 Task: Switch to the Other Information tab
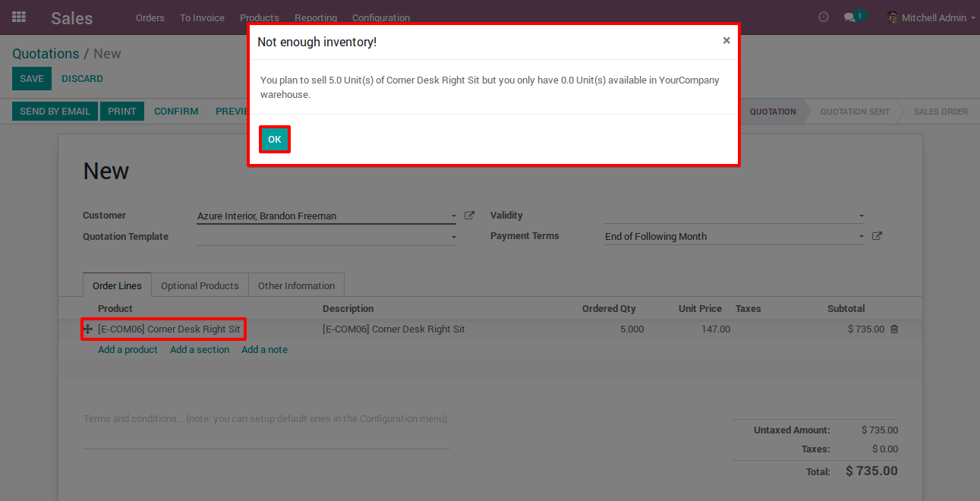(296, 285)
